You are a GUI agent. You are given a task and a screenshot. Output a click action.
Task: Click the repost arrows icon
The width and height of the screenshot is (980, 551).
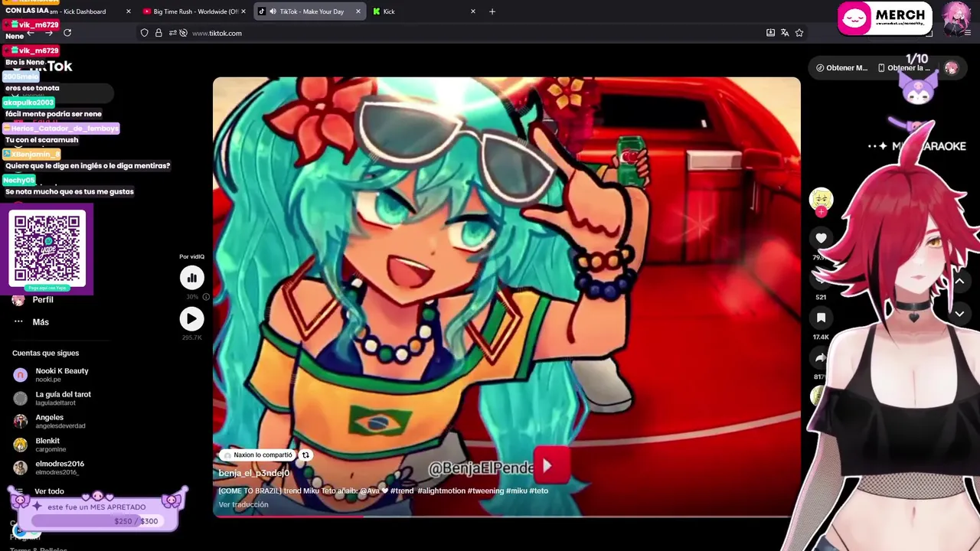point(305,455)
